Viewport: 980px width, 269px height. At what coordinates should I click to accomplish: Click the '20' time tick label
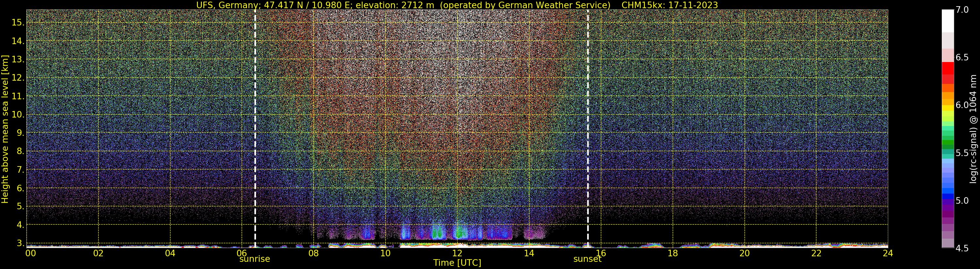click(x=745, y=253)
